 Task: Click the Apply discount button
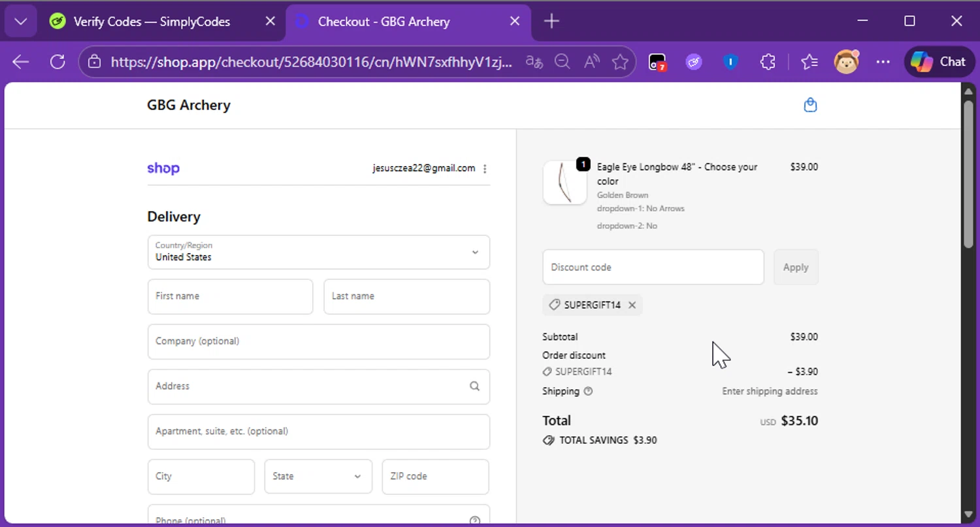point(796,267)
